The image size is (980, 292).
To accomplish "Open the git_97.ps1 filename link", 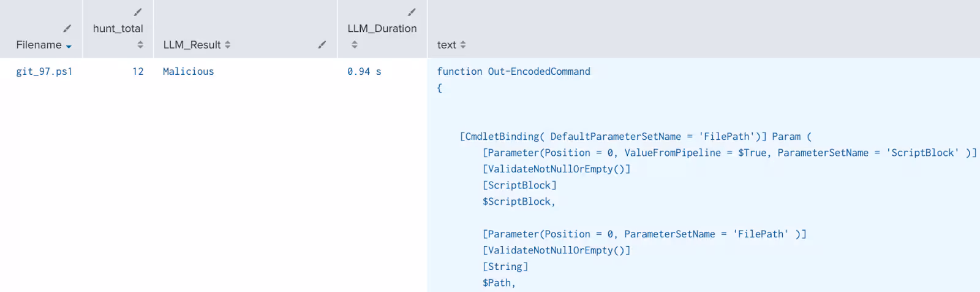I will (x=44, y=71).
